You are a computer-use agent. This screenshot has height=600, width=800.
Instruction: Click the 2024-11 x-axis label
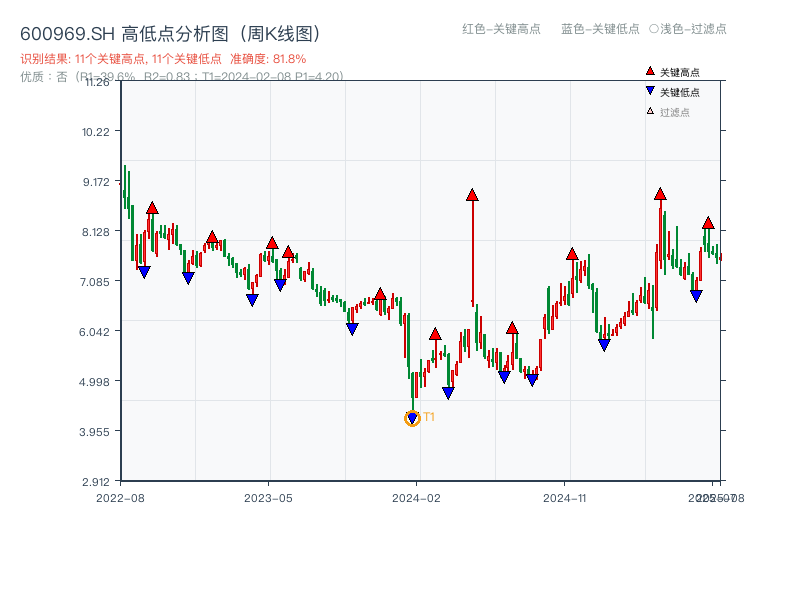click(564, 498)
